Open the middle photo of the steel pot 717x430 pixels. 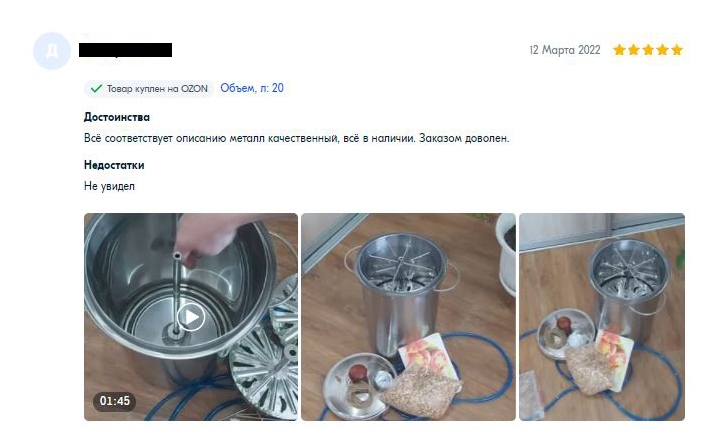(408, 317)
